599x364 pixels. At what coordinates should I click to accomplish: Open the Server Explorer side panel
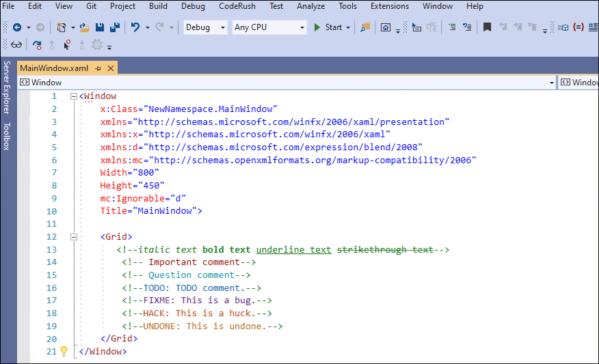6,87
